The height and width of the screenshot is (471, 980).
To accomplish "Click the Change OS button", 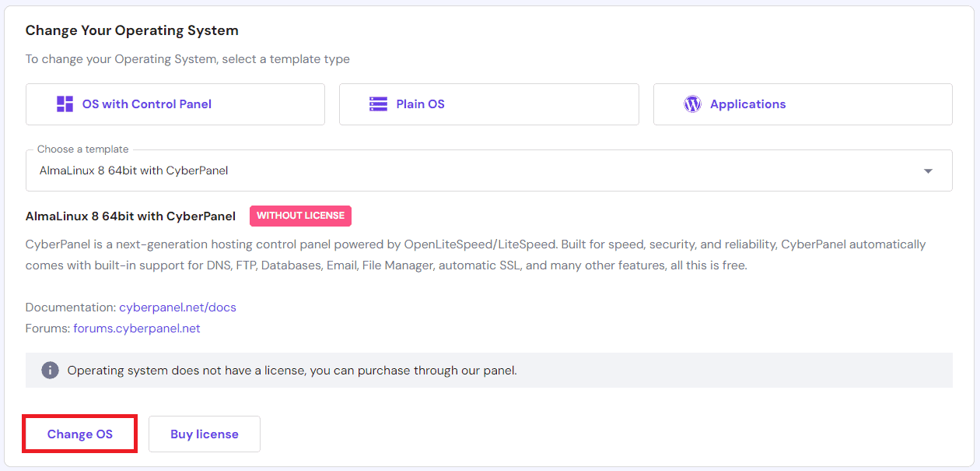I will coord(79,434).
